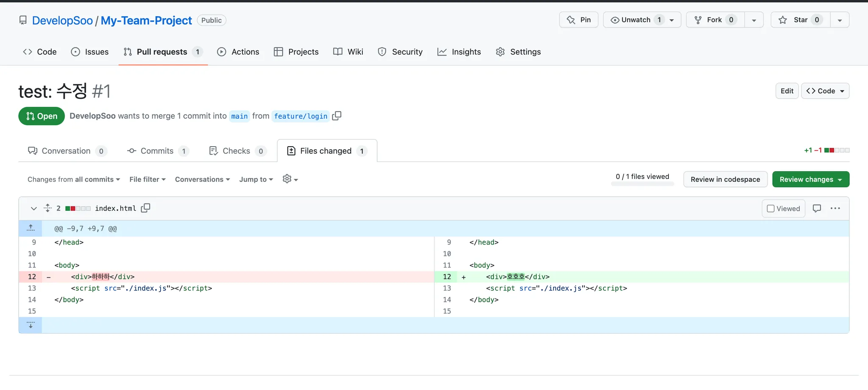Image resolution: width=868 pixels, height=390 pixels.
Task: Click the files viewed progress bar
Action: pyautogui.click(x=643, y=184)
